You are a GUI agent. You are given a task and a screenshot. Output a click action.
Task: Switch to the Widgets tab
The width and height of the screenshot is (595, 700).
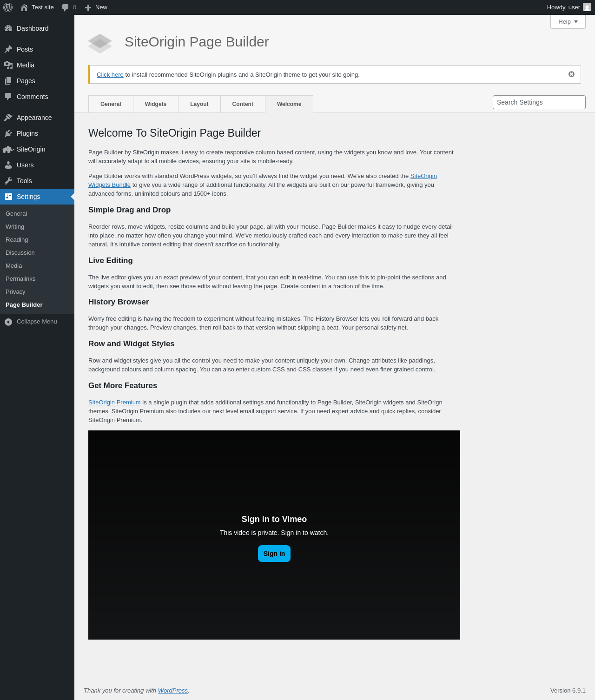click(x=156, y=104)
